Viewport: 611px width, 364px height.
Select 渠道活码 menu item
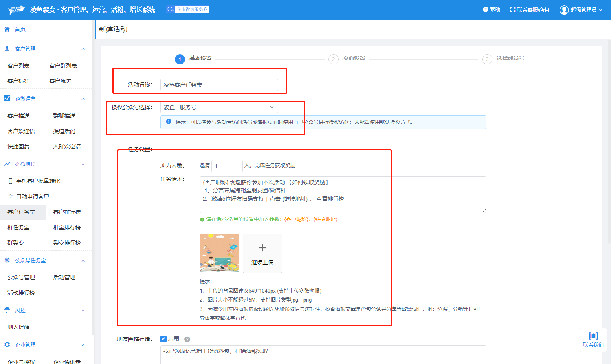click(x=64, y=131)
